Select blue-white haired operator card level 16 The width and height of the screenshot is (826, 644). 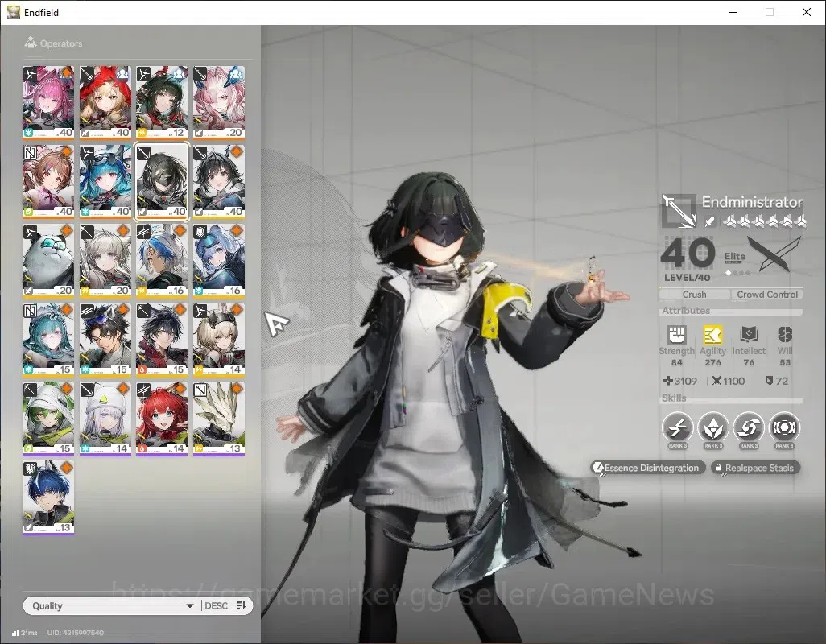point(162,260)
